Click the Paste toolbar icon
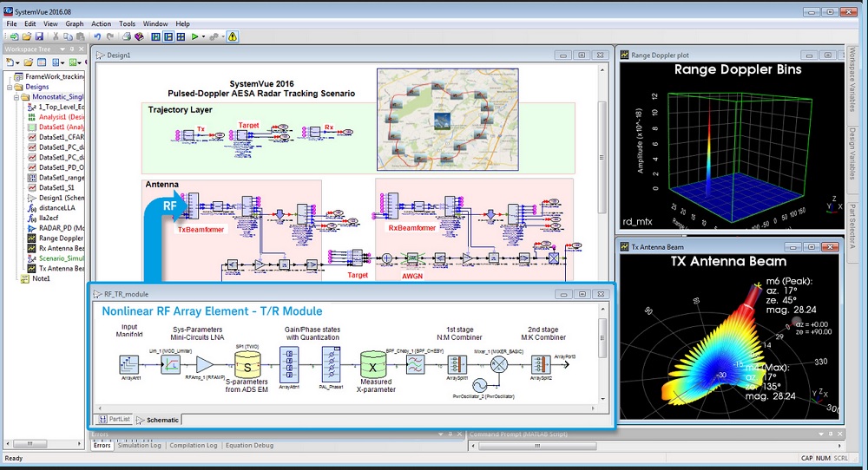This screenshot has width=868, height=470. pyautogui.click(x=80, y=36)
